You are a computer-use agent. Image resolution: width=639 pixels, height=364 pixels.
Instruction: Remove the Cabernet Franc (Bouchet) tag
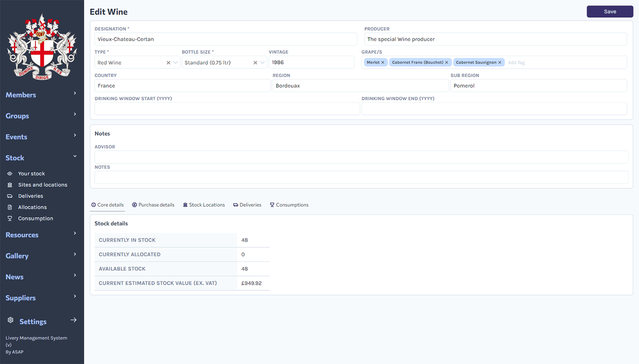pyautogui.click(x=447, y=62)
